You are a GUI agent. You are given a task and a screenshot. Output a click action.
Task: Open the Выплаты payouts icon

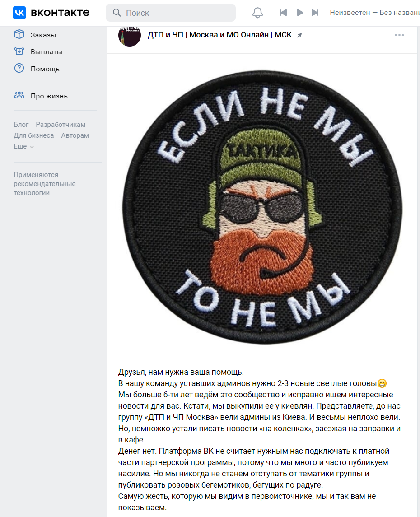19,51
